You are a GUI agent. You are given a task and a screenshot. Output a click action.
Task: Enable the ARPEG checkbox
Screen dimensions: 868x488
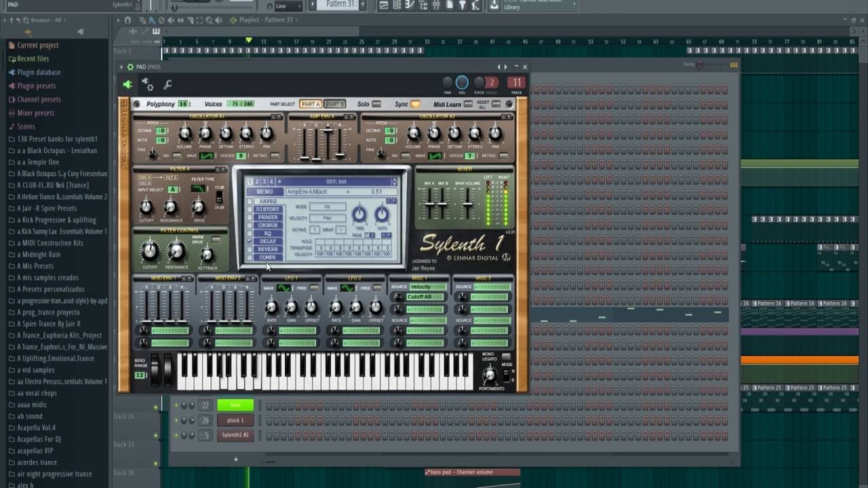[x=250, y=201]
